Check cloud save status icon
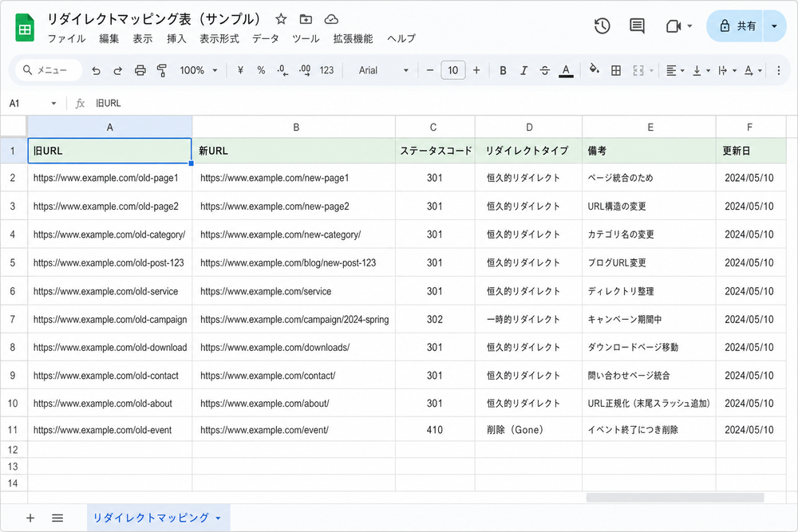This screenshot has height=532, width=798. click(331, 19)
